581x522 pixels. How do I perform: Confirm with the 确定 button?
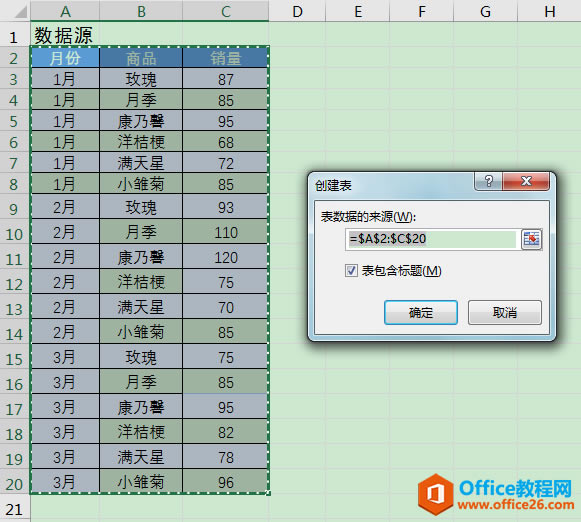(x=421, y=313)
